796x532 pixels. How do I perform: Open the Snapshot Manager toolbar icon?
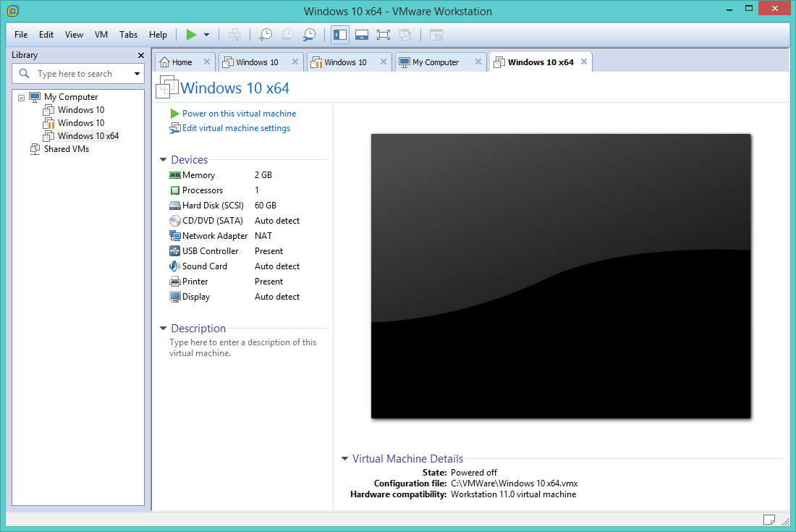tap(309, 35)
